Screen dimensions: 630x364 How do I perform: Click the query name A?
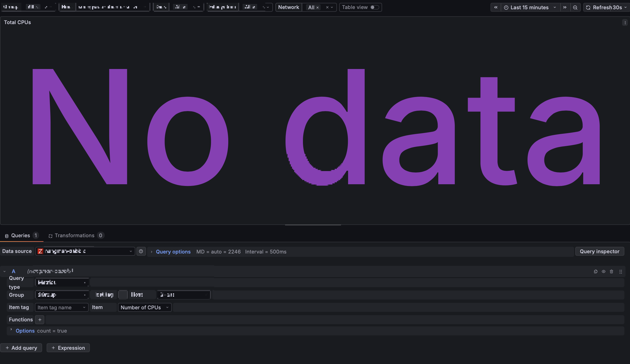(x=13, y=271)
